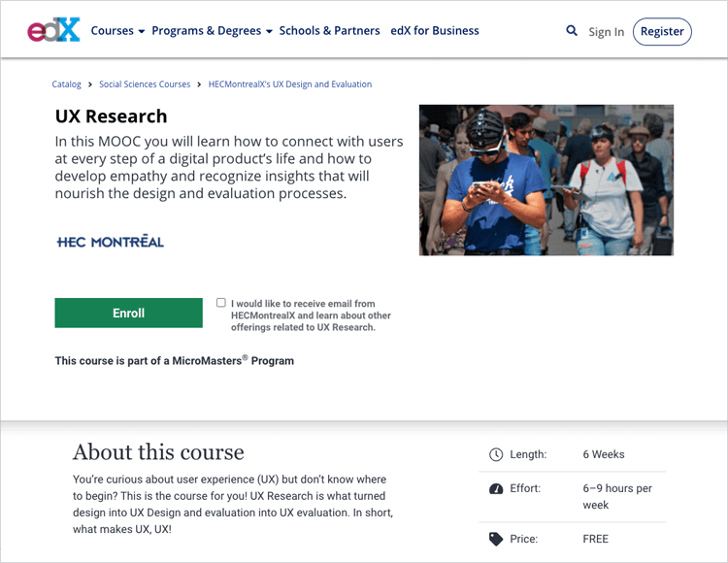The height and width of the screenshot is (563, 728).
Task: Click the 'Effort:' label
Action: [525, 488]
